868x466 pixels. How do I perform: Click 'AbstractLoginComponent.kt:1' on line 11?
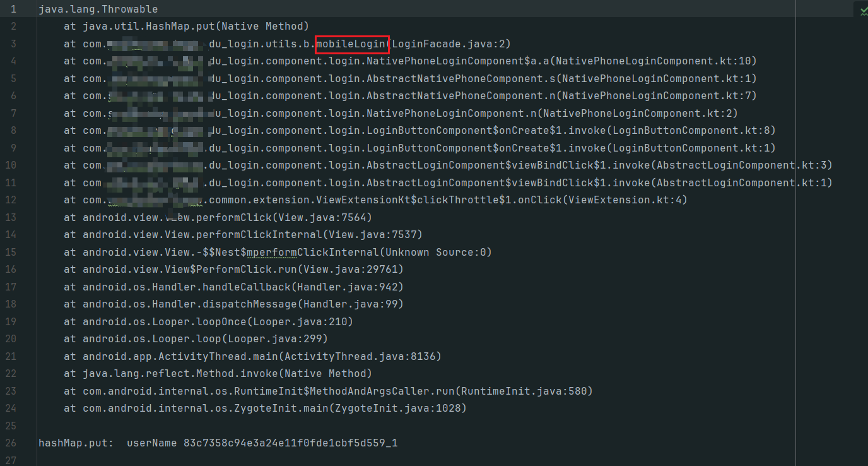click(741, 183)
